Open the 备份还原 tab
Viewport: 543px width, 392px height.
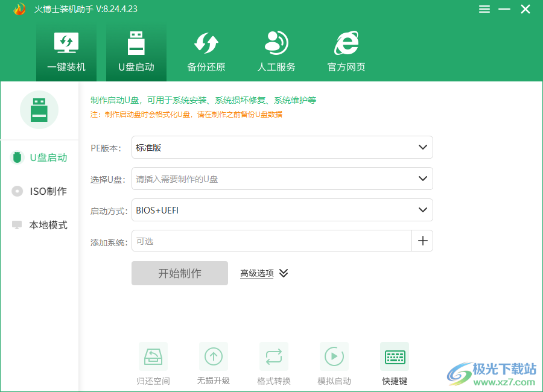[206, 52]
